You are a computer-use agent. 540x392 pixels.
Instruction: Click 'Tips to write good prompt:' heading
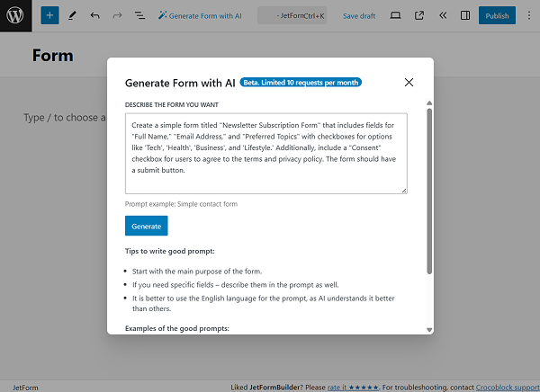pyautogui.click(x=170, y=251)
